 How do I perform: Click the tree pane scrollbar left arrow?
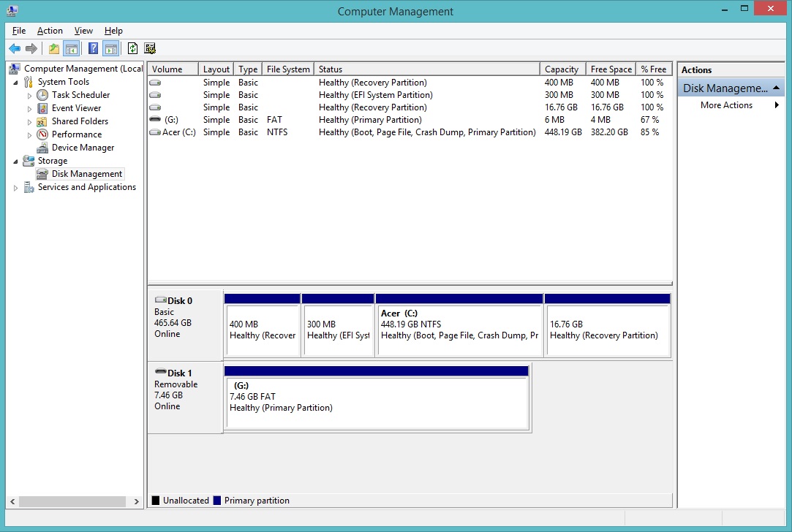[x=12, y=502]
